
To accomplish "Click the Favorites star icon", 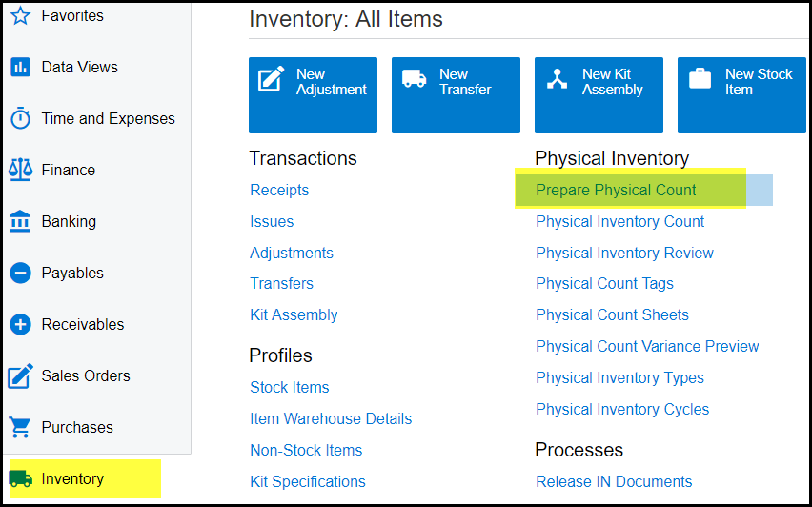I will 20,15.
